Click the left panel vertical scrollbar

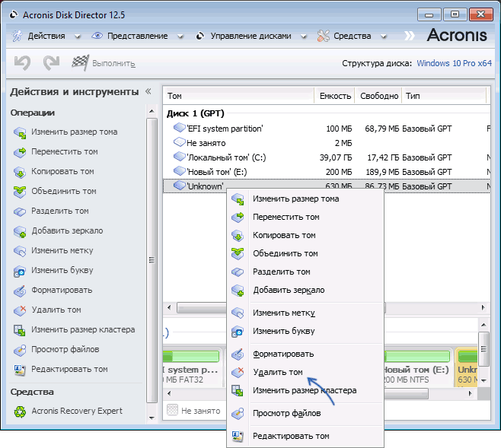point(152,251)
